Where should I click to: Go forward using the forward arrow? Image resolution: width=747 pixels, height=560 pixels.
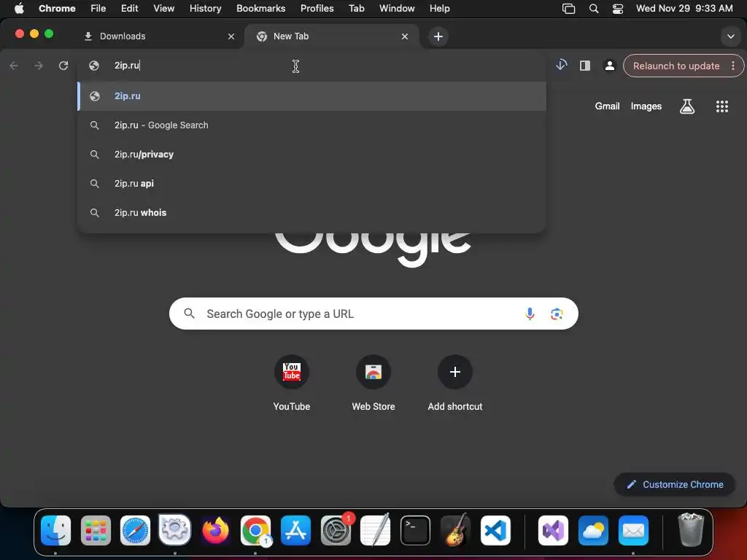(x=39, y=66)
